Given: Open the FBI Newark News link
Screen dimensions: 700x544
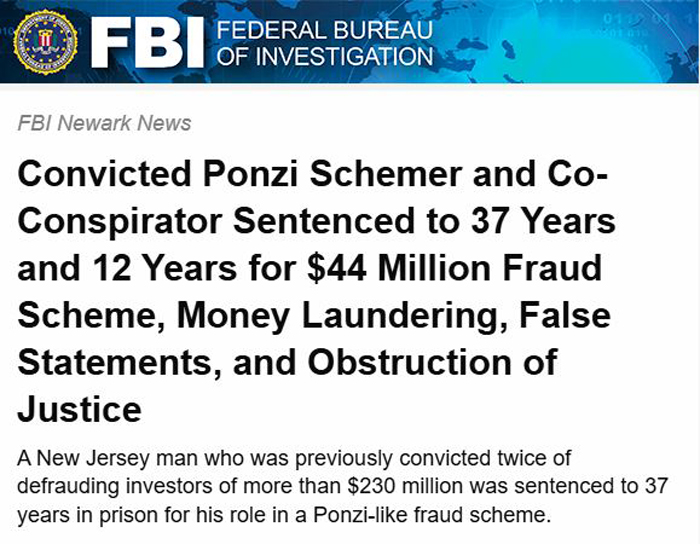Looking at the screenshot, I should (105, 123).
